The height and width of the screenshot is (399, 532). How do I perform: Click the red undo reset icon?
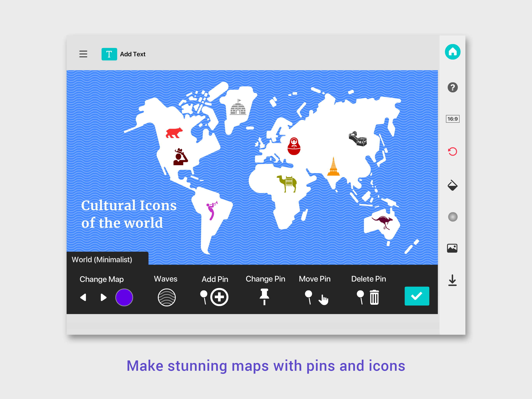(452, 152)
